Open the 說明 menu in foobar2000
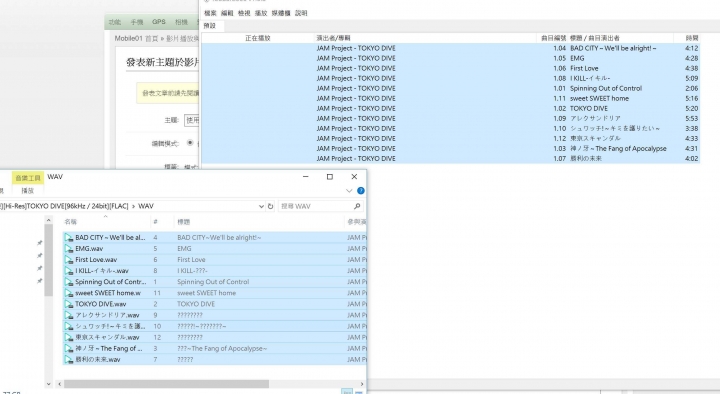Viewport: 720px width, 394px height. coord(301,13)
